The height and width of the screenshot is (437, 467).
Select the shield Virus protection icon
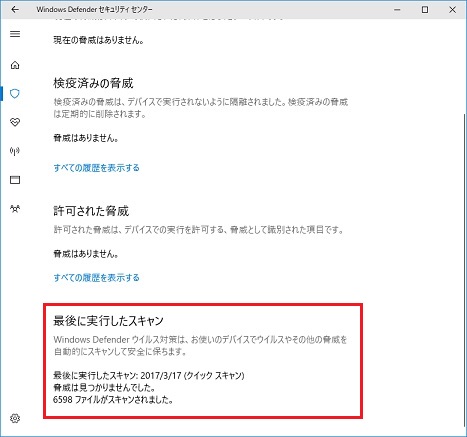tap(15, 93)
